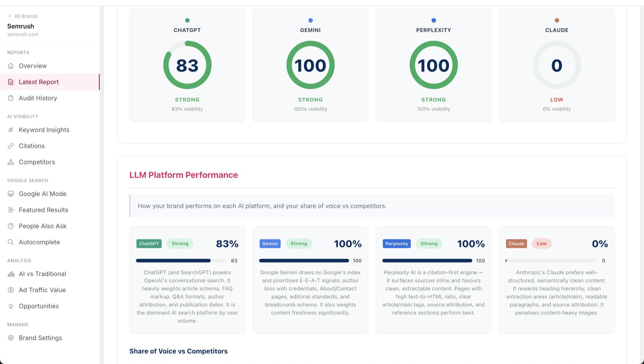Click the brown Claude platform badge

(516, 244)
